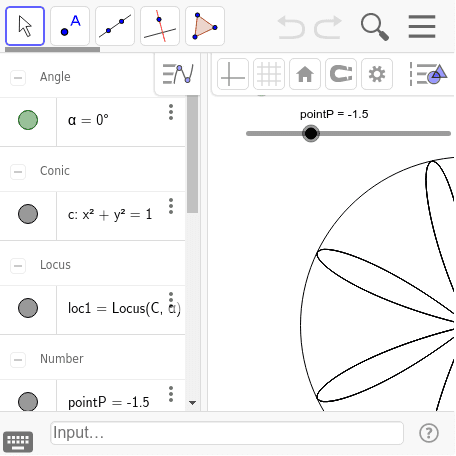Click the algebra scrollbar down arrow
Screen dimensions: 456x456
(x=192, y=403)
